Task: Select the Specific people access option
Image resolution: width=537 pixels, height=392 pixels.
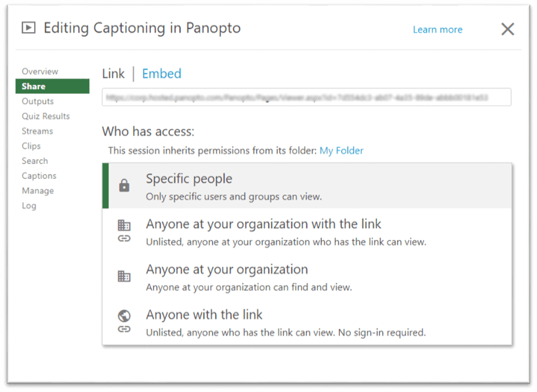Action: [189, 179]
